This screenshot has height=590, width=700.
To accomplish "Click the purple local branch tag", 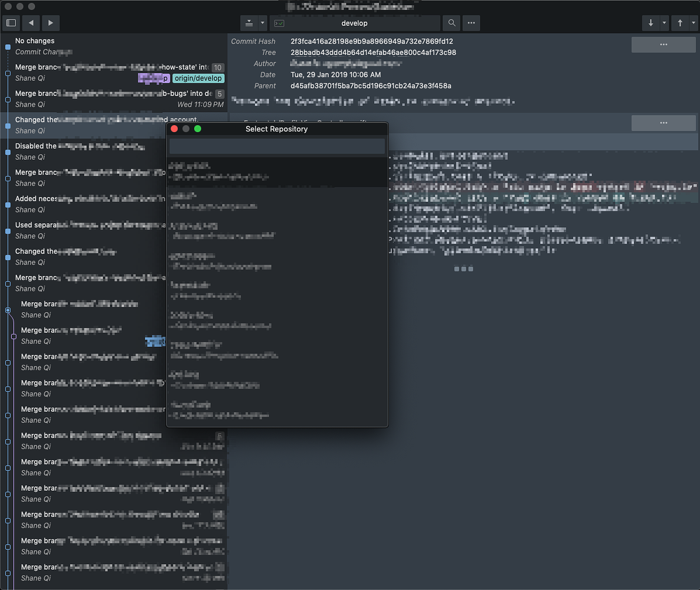I will (153, 78).
